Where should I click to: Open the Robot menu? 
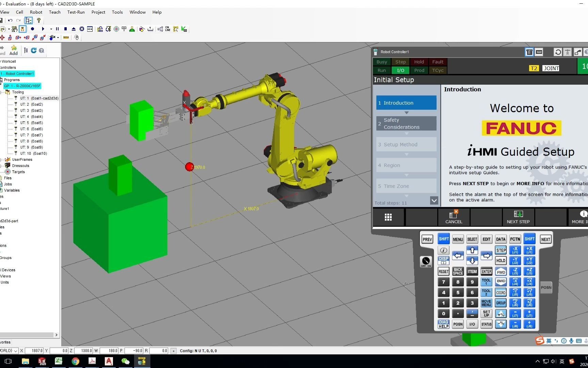tap(36, 12)
